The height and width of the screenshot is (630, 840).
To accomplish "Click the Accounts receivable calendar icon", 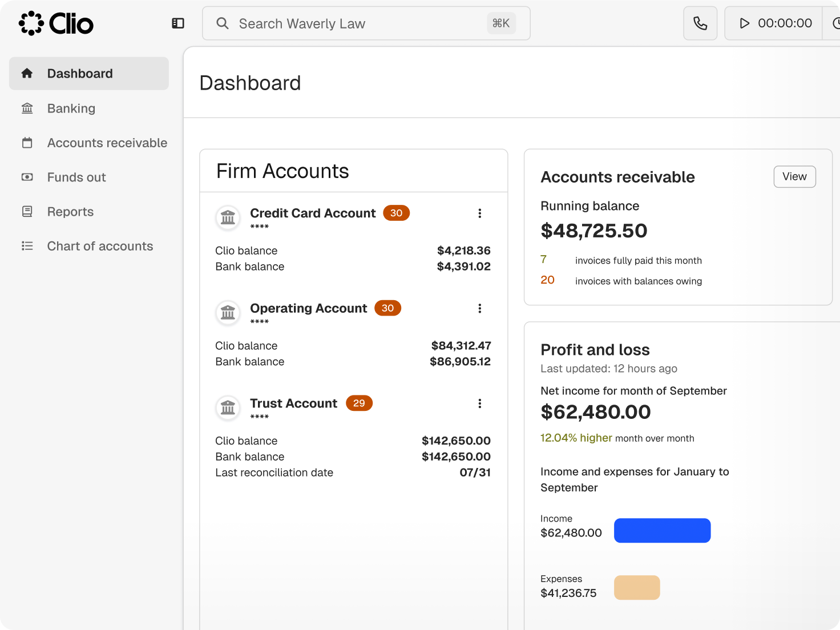I will [27, 143].
